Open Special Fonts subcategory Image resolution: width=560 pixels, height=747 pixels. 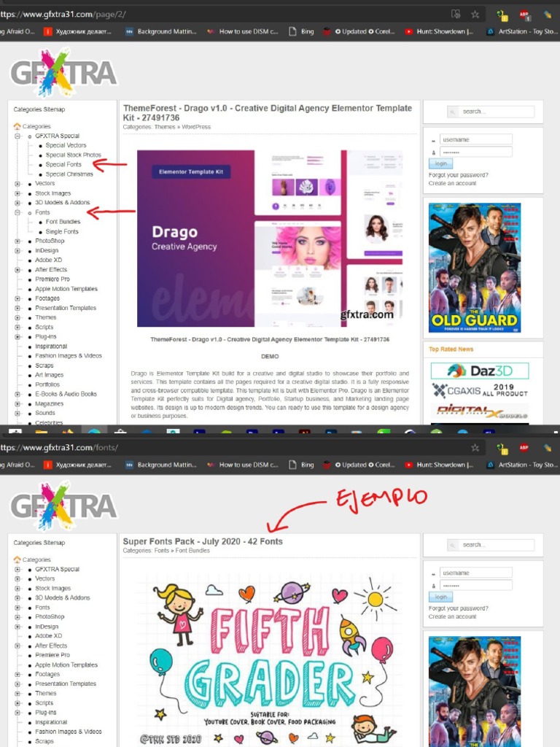(64, 164)
